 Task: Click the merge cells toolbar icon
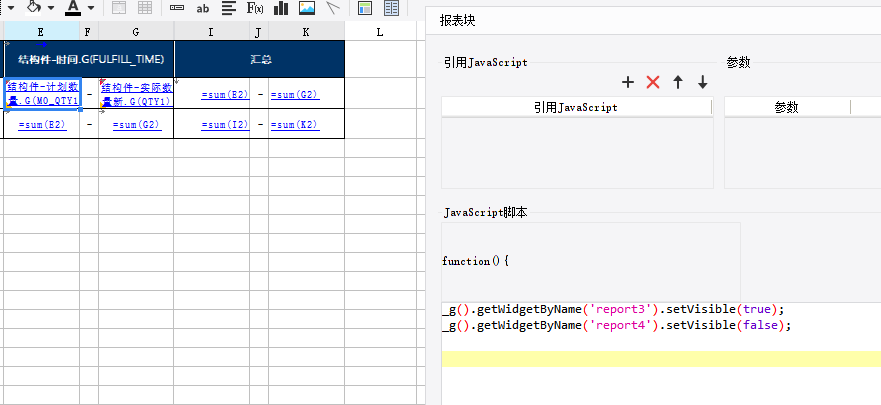coord(119,8)
